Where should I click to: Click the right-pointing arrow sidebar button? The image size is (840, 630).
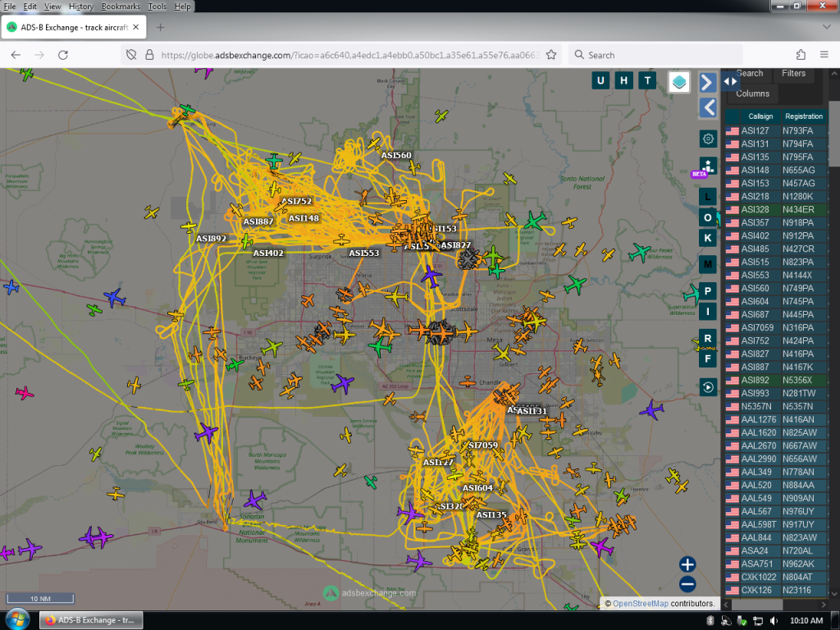tap(708, 83)
